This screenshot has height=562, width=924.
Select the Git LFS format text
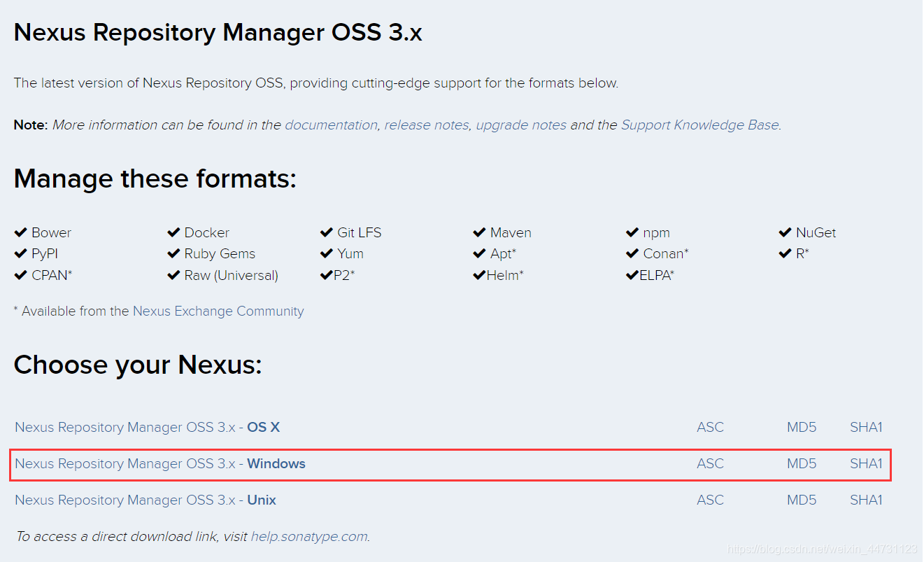359,232
